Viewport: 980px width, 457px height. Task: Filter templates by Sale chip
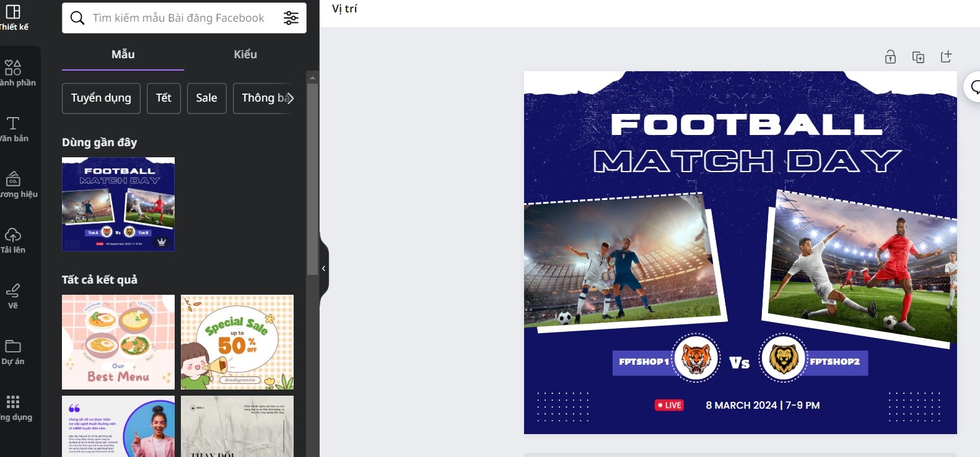click(206, 98)
